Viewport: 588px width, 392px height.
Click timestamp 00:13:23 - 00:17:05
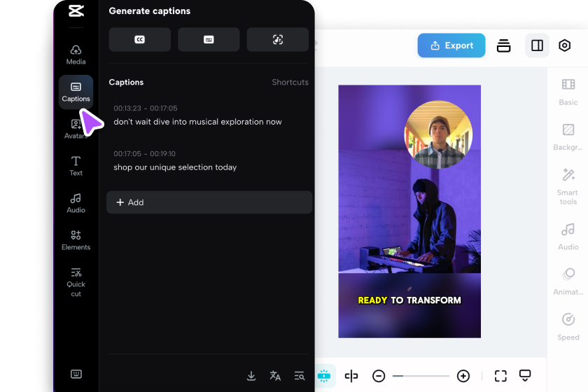tap(146, 108)
